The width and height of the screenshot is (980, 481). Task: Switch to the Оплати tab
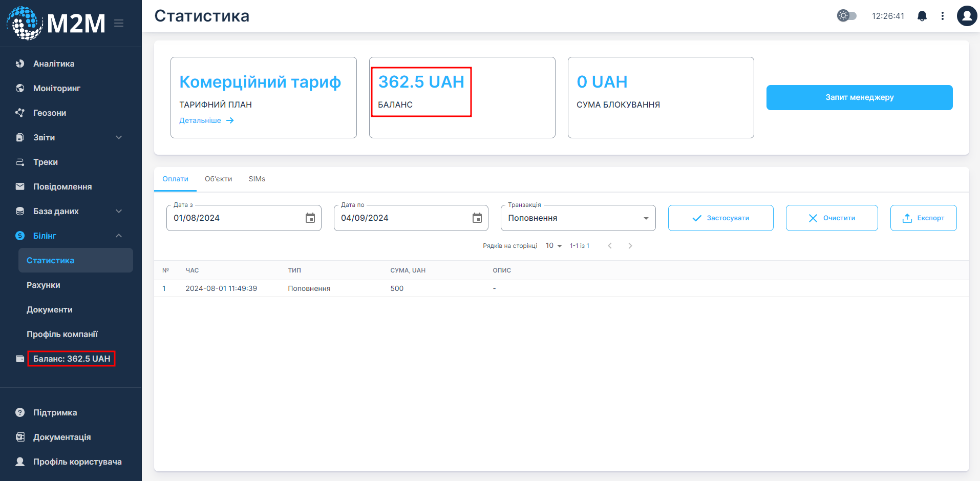(x=175, y=179)
